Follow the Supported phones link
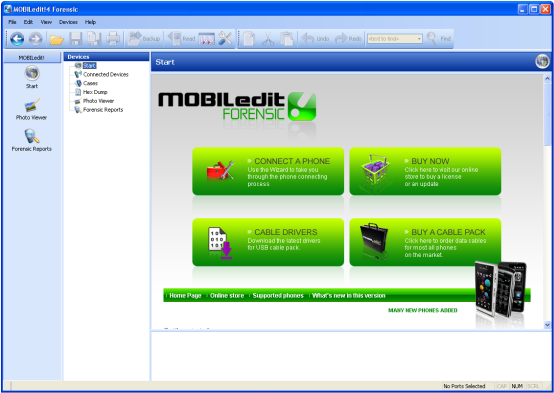The image size is (554, 393). click(x=278, y=295)
